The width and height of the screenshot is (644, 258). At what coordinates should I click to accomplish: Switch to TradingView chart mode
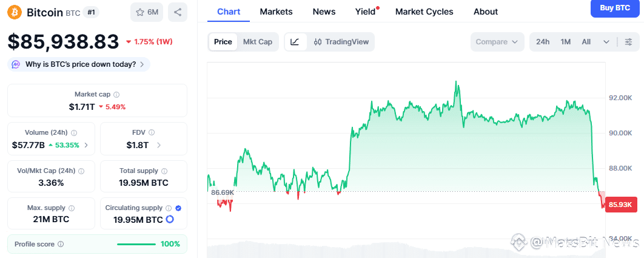pos(341,42)
